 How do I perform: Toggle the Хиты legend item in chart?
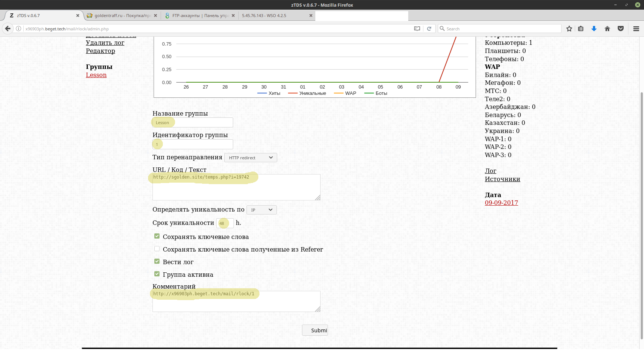269,93
